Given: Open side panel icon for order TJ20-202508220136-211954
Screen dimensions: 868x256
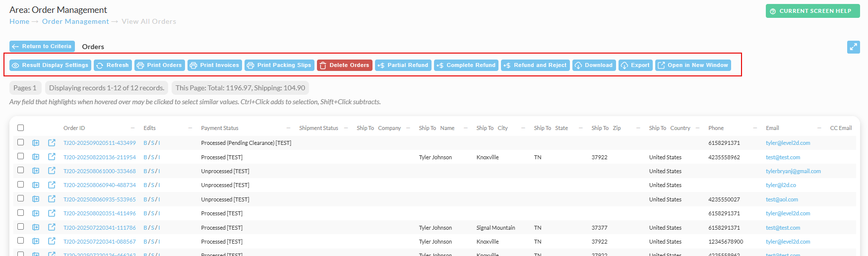Looking at the screenshot, I should click(36, 157).
